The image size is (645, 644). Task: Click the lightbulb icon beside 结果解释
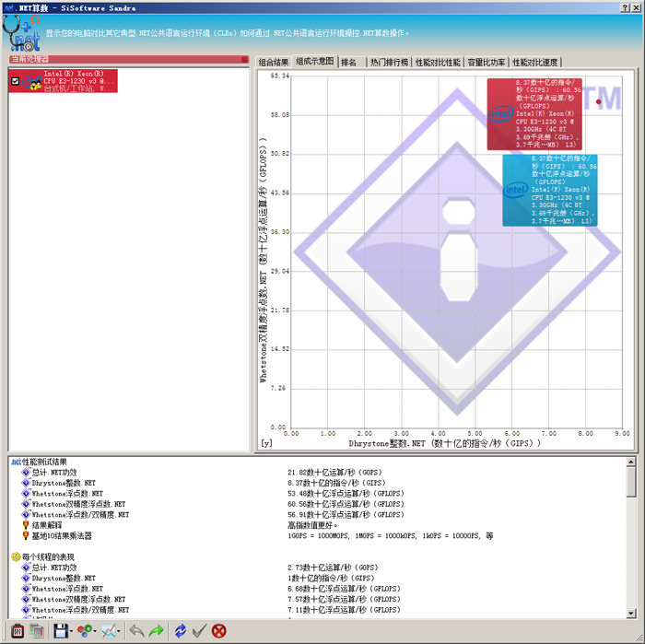tap(26, 525)
